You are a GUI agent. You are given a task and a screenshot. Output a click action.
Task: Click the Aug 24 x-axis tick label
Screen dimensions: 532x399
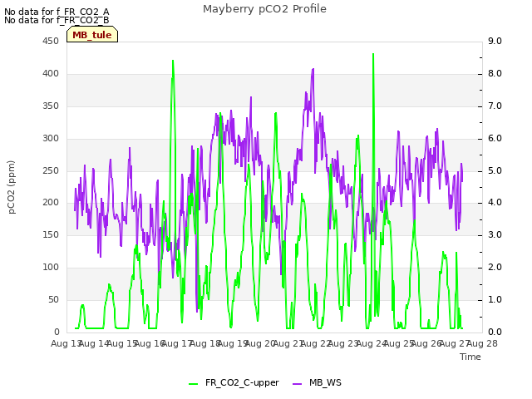372,343
